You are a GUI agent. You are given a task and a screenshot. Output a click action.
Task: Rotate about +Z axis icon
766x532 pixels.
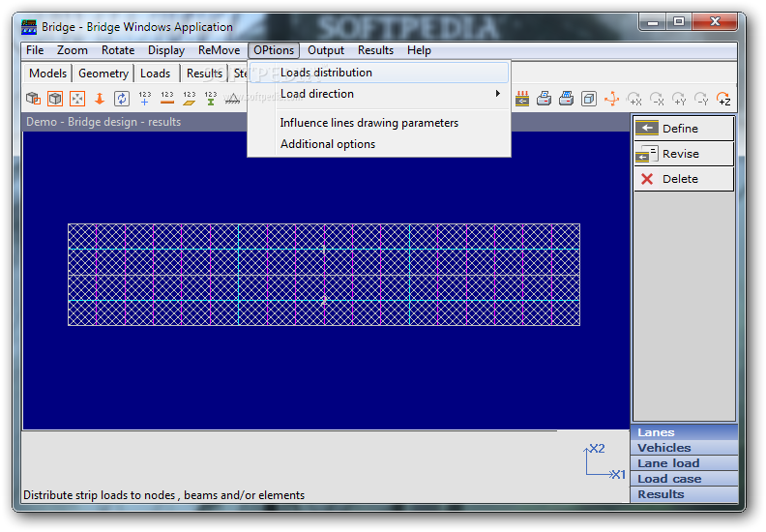pyautogui.click(x=723, y=99)
